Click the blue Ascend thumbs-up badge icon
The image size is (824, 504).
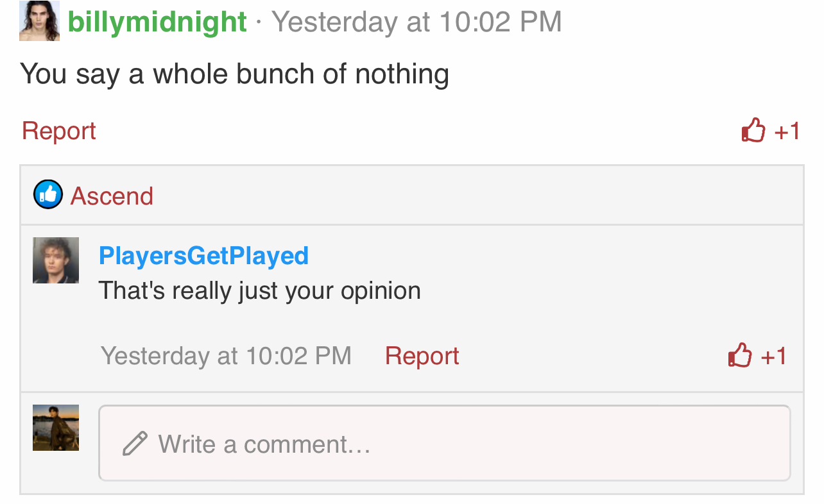[x=48, y=194]
